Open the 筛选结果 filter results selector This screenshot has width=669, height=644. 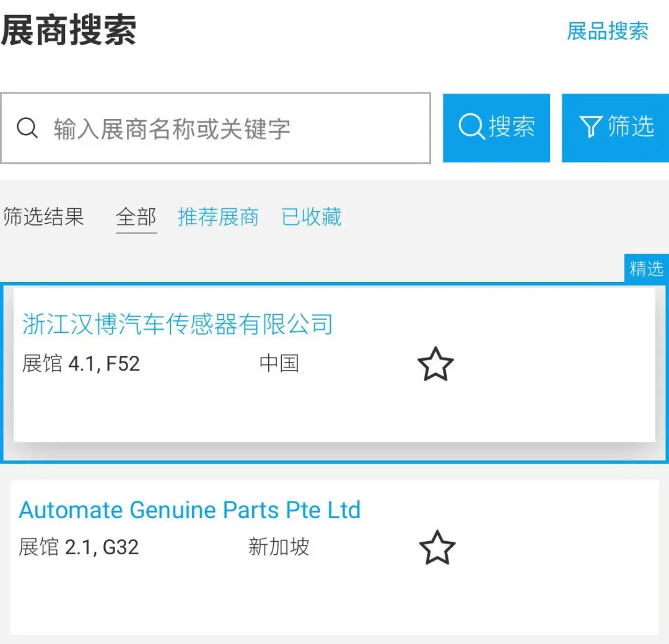[43, 217]
